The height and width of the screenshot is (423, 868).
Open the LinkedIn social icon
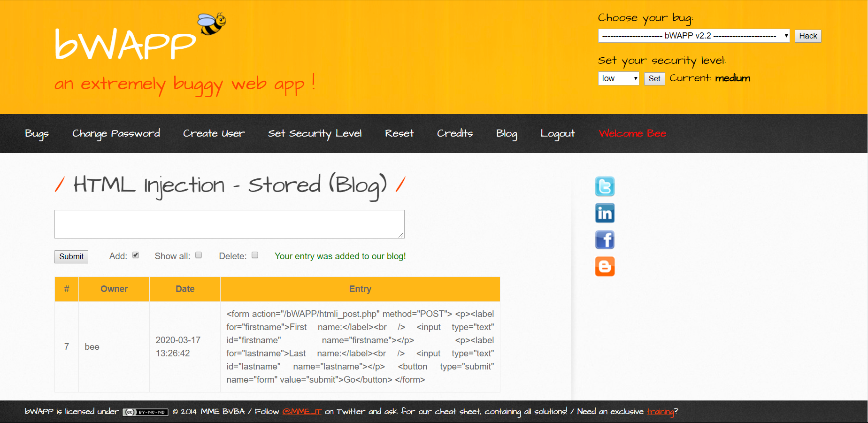click(x=605, y=213)
